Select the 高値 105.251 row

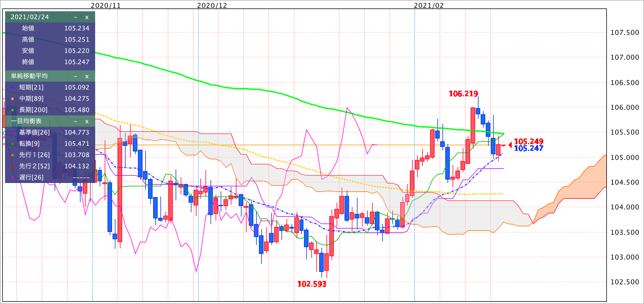(x=50, y=39)
